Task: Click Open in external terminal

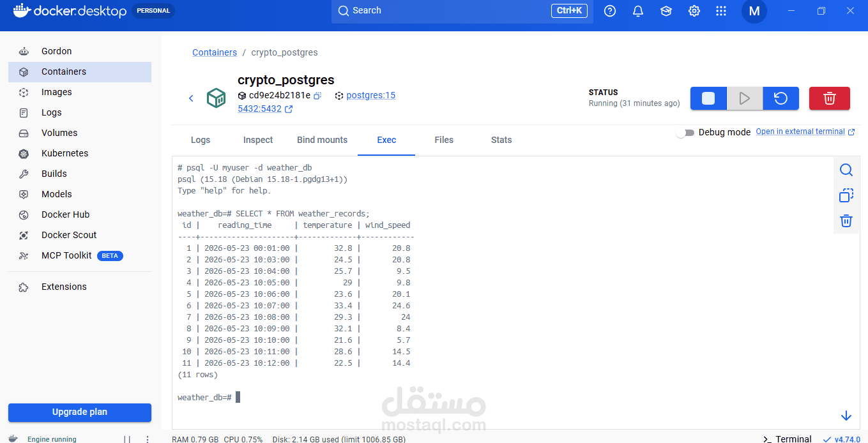Action: (x=805, y=131)
